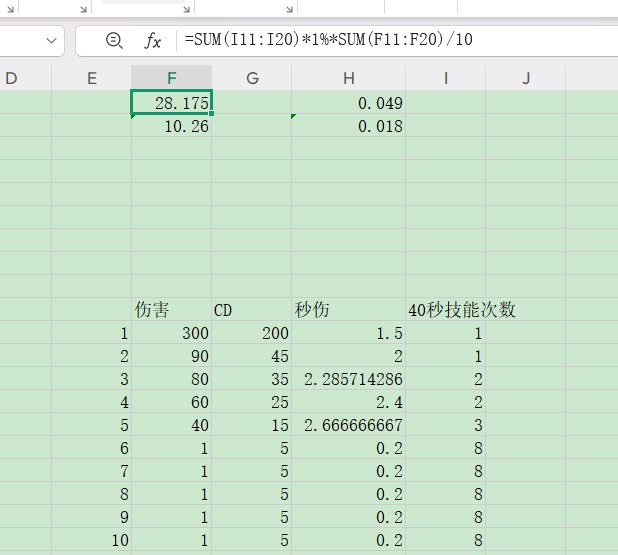Select column E header
618x555 pixels.
[x=91, y=78]
